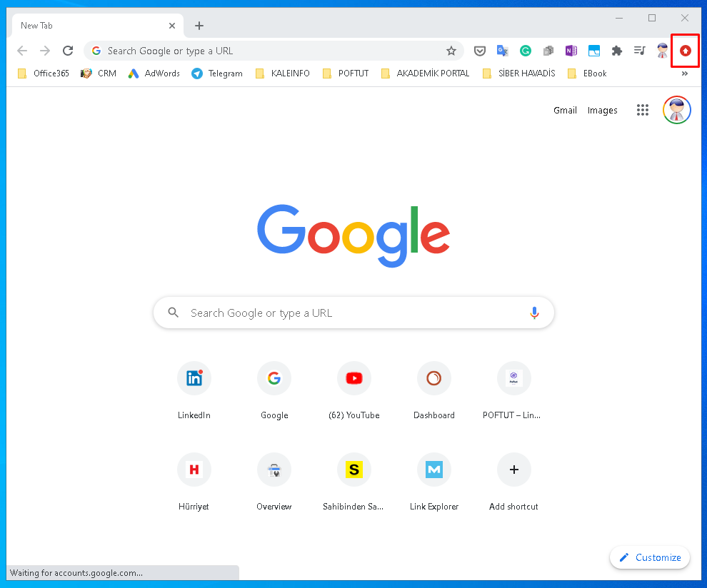This screenshot has width=707, height=588.
Task: Minimize the Chrome window
Action: [619, 18]
